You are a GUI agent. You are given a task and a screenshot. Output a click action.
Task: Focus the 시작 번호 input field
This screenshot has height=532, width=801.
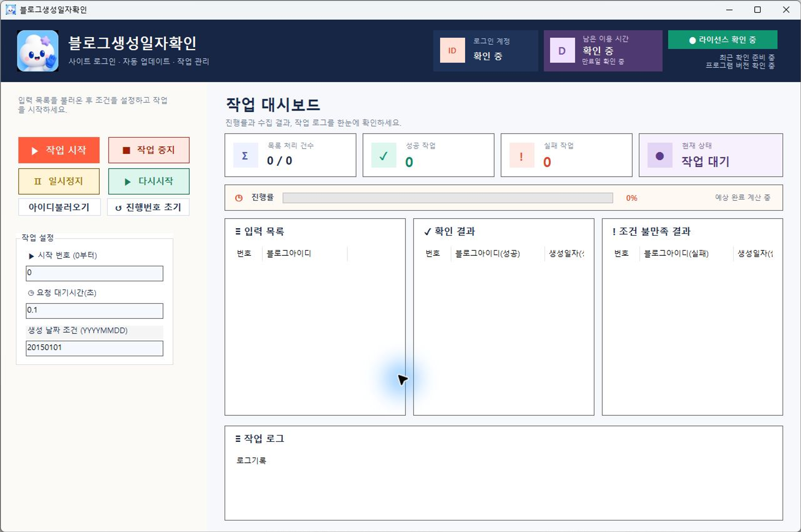pos(95,273)
